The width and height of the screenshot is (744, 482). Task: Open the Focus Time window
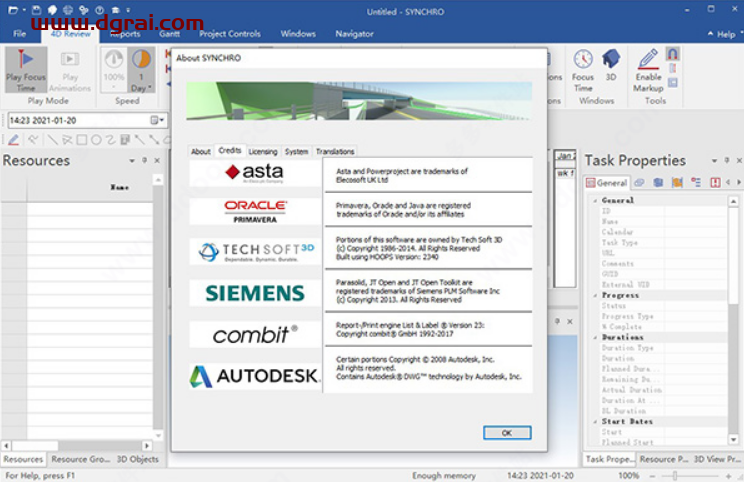tap(583, 69)
